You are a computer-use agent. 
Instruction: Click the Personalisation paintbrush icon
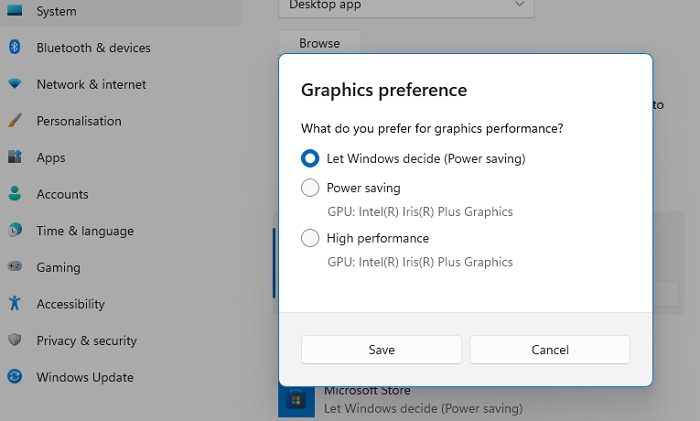15,121
